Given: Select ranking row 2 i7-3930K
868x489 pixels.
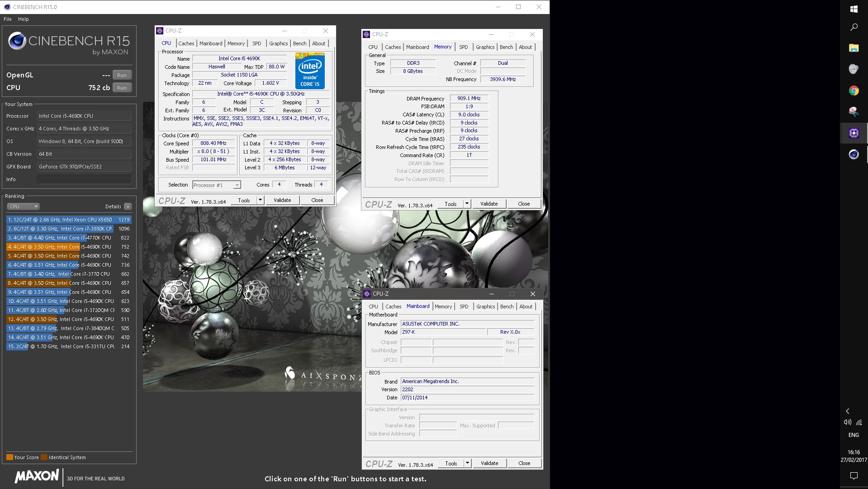Looking at the screenshot, I should (69, 229).
